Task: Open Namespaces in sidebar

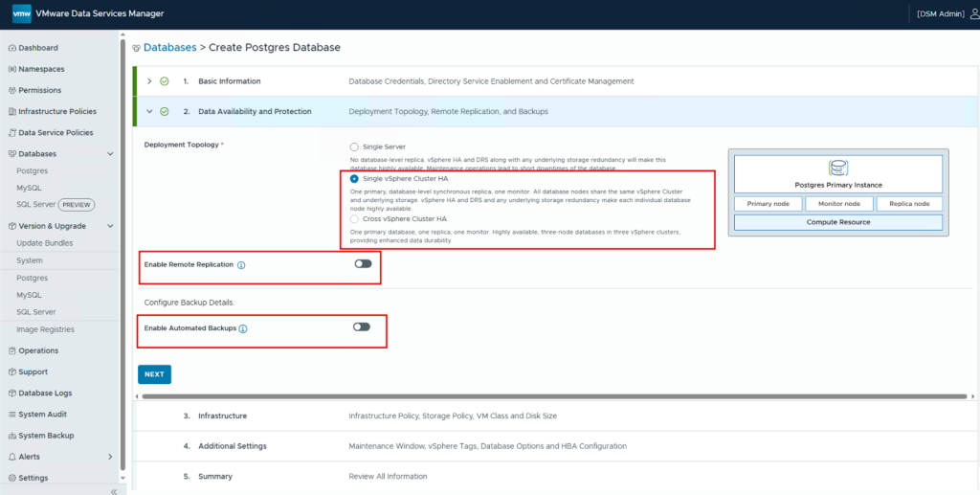Action: point(41,69)
